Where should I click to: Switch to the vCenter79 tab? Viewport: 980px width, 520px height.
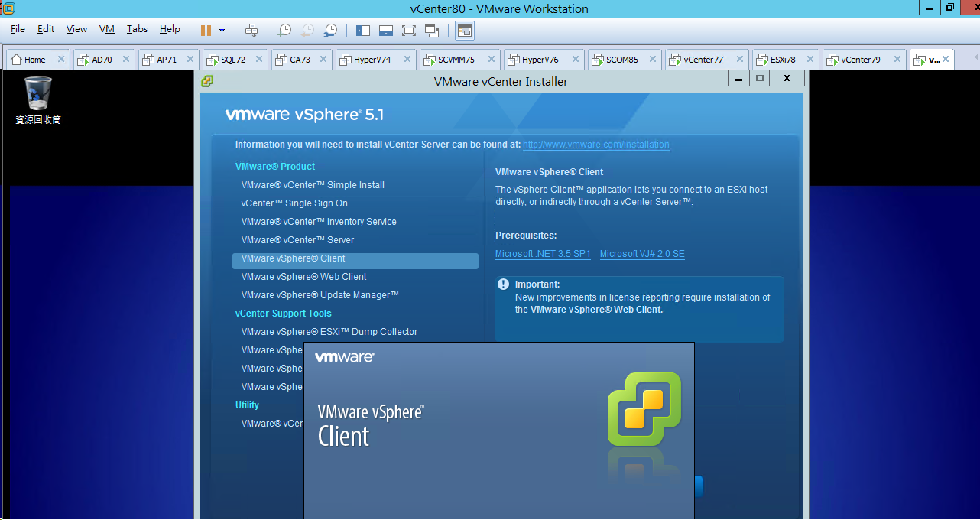(x=861, y=60)
